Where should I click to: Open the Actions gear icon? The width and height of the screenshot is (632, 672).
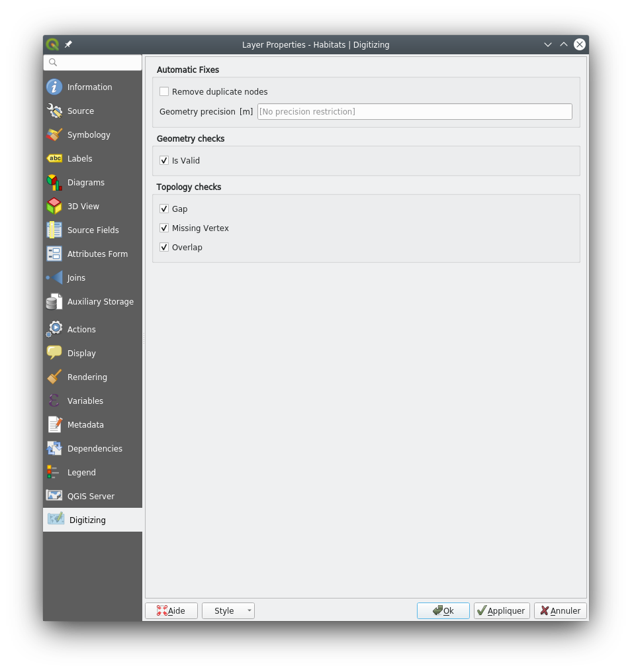point(54,329)
